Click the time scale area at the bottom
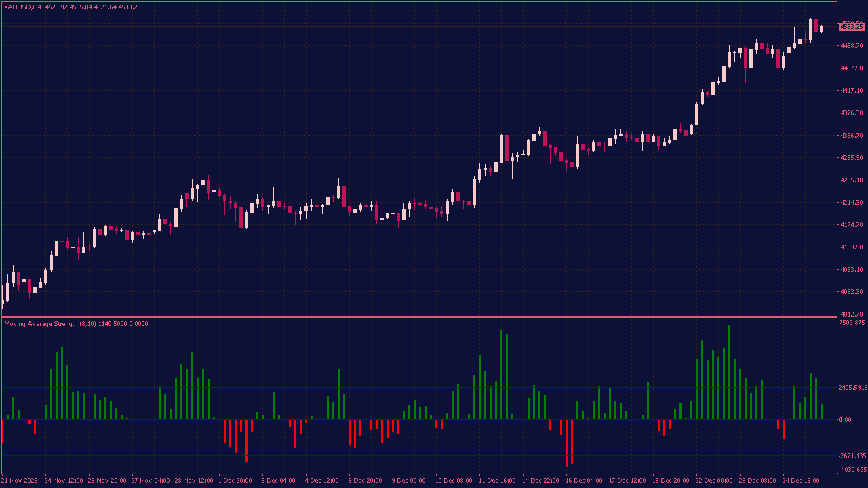 434,481
